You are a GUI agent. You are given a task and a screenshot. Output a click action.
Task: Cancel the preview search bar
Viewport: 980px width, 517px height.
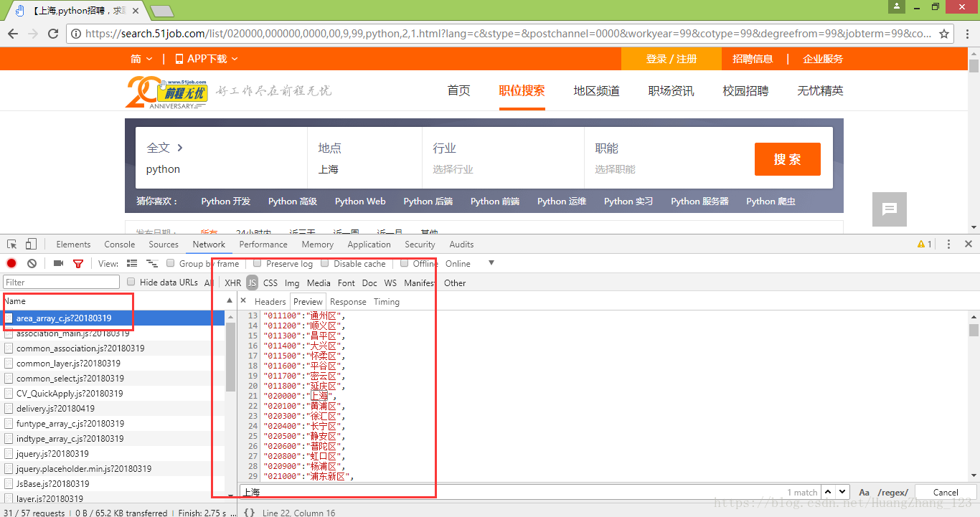[x=946, y=492]
